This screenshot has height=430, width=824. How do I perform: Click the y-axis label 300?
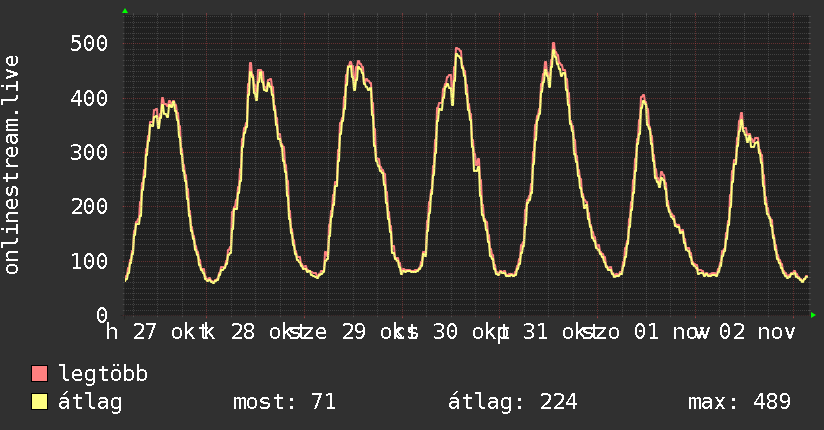89,152
